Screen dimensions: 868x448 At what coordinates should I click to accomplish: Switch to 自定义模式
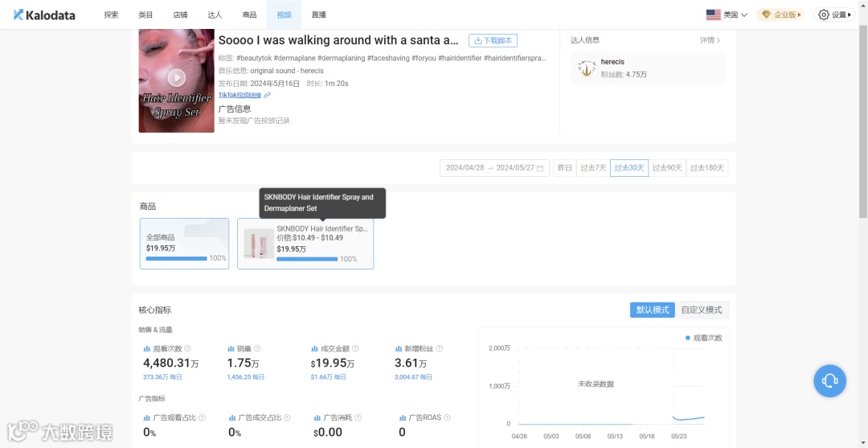pyautogui.click(x=702, y=310)
